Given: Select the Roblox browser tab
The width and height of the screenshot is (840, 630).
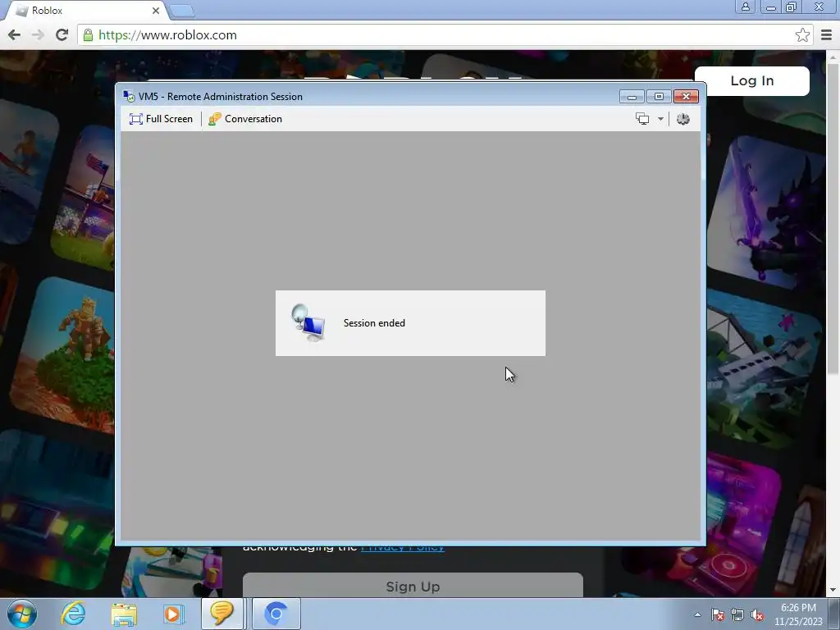Looking at the screenshot, I should [85, 11].
